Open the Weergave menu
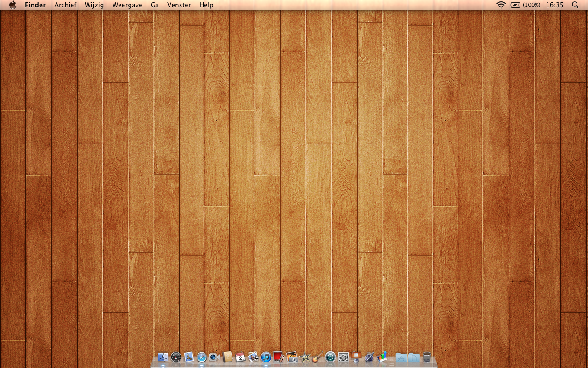Screen dimensions: 588x368 click(127, 5)
